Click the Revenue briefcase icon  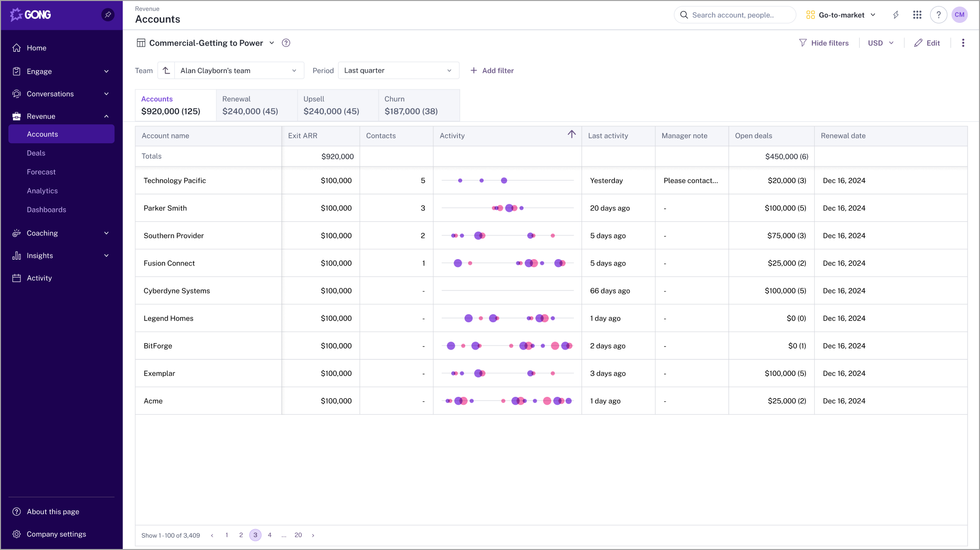16,116
